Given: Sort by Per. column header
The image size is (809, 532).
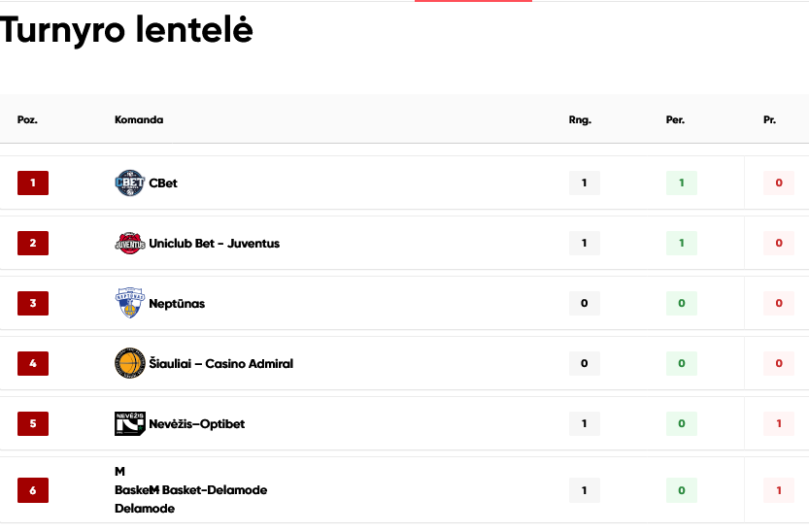Looking at the screenshot, I should tap(675, 119).
